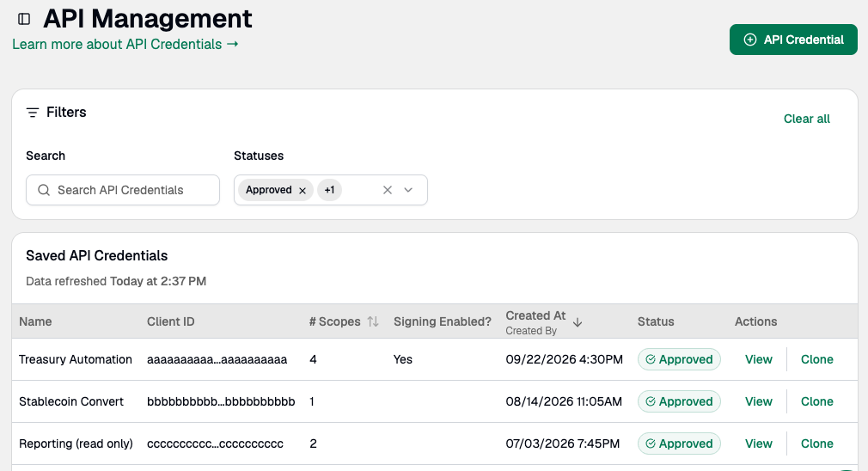Sort by # Scopes column arrows
The height and width of the screenshot is (471, 868).
[373, 321]
